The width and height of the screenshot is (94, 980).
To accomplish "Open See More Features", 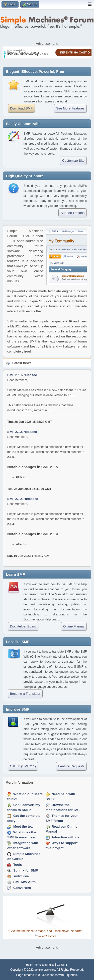I will (x=70, y=108).
